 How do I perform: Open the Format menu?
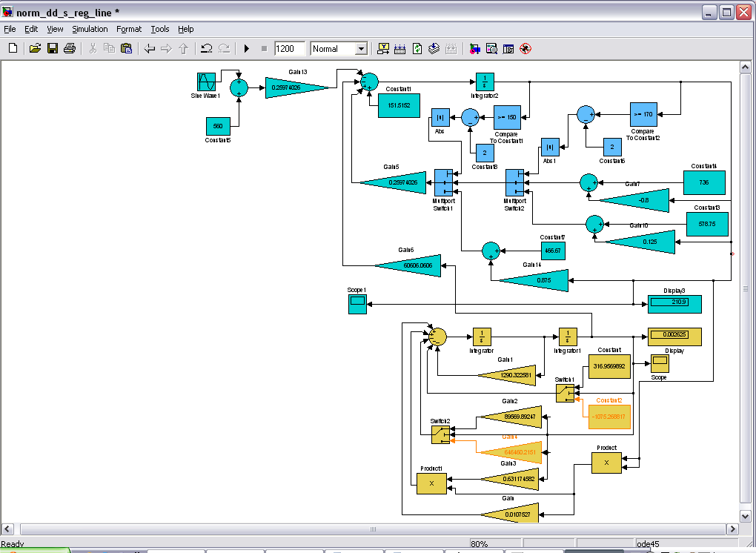(x=128, y=29)
